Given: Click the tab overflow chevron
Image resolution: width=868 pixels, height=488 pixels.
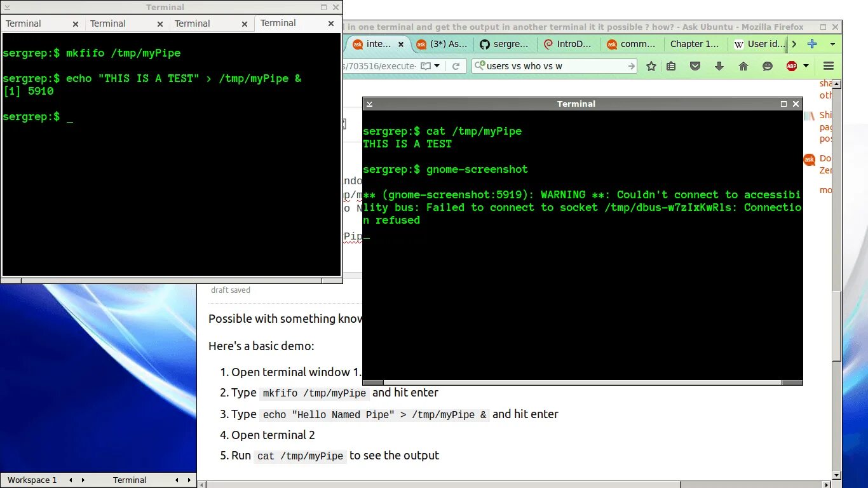Looking at the screenshot, I should click(x=794, y=44).
